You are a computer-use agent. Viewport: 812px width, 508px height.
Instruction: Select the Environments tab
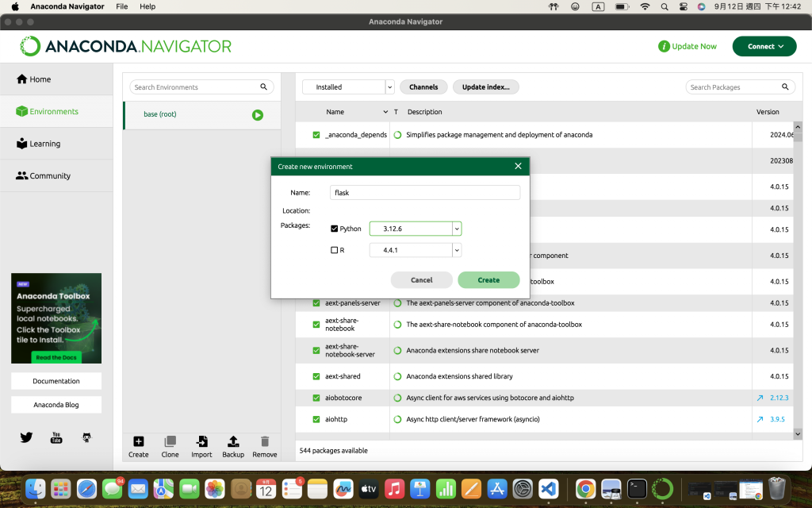coord(56,111)
